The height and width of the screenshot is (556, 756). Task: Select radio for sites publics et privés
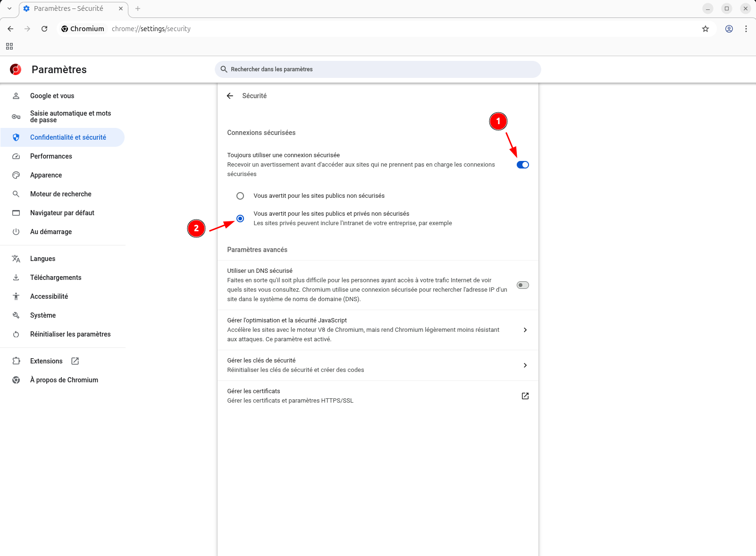240,219
